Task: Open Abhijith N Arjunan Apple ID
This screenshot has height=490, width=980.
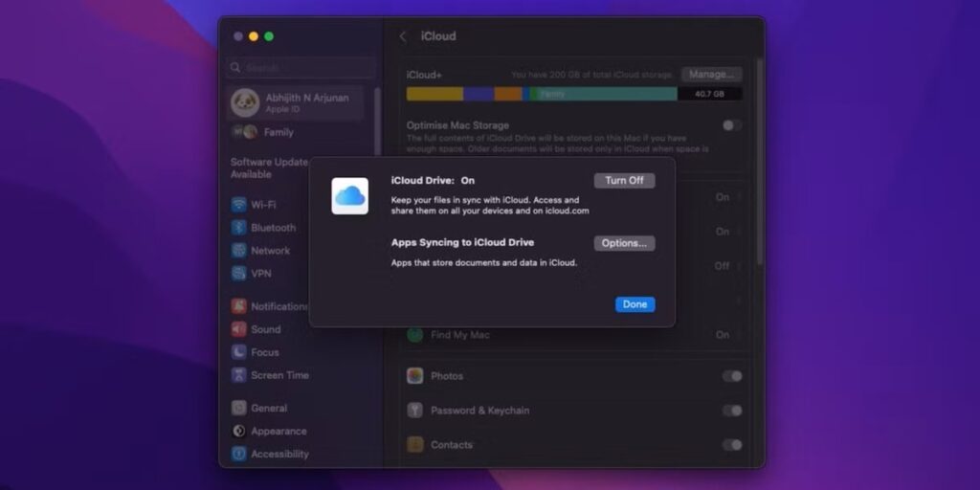Action: pyautogui.click(x=295, y=103)
